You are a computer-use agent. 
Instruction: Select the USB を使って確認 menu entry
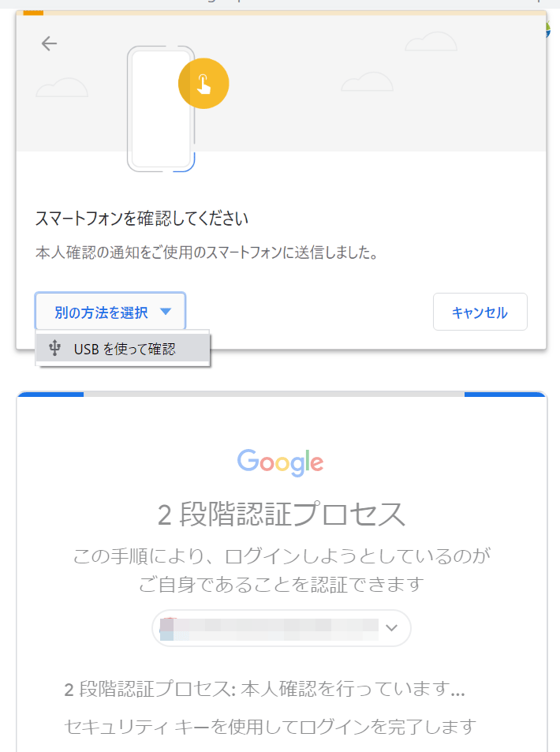tap(123, 348)
